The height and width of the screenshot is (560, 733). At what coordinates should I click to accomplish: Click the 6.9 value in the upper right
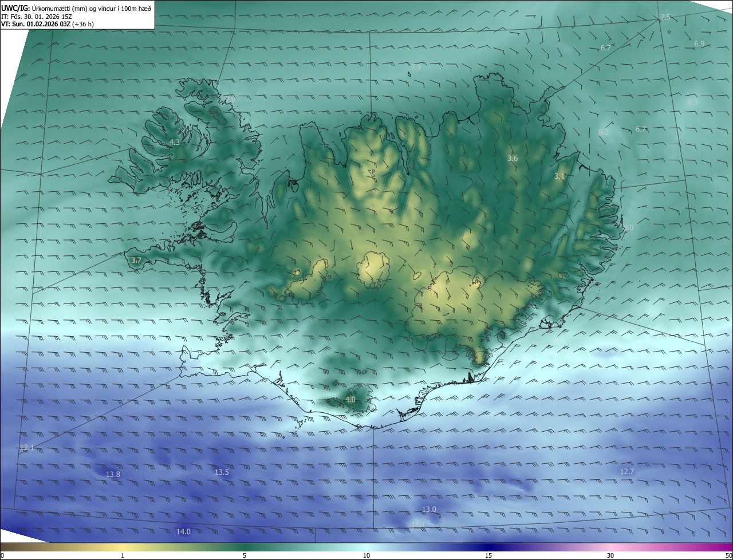point(699,44)
